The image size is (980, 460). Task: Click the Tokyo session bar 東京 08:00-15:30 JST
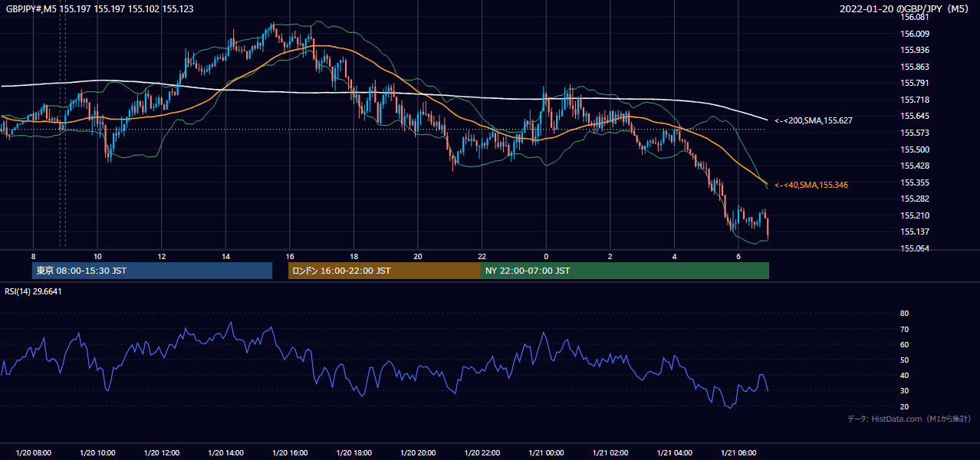tap(153, 271)
